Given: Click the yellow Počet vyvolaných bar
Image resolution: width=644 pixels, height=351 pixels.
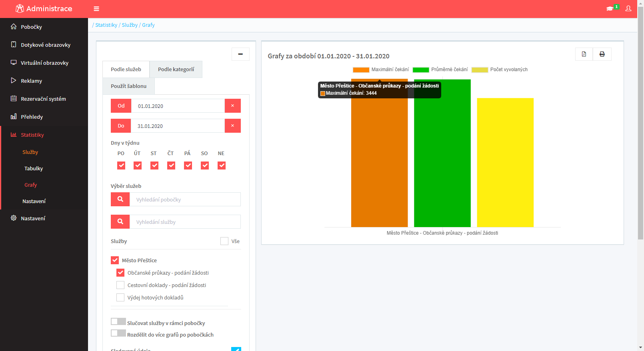Looking at the screenshot, I should 505,163.
